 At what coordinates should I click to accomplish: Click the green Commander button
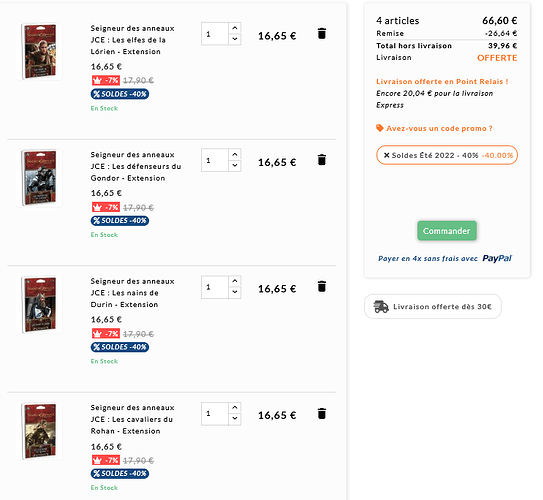point(447,231)
